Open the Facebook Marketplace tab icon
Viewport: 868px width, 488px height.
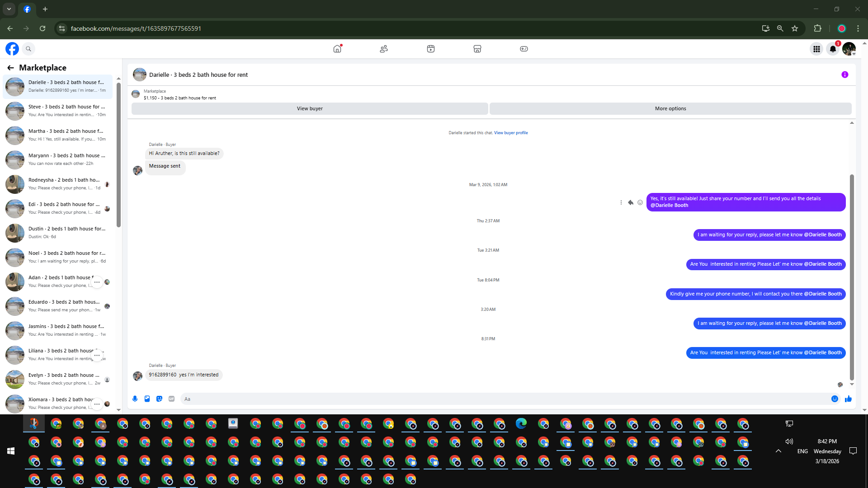pos(477,49)
